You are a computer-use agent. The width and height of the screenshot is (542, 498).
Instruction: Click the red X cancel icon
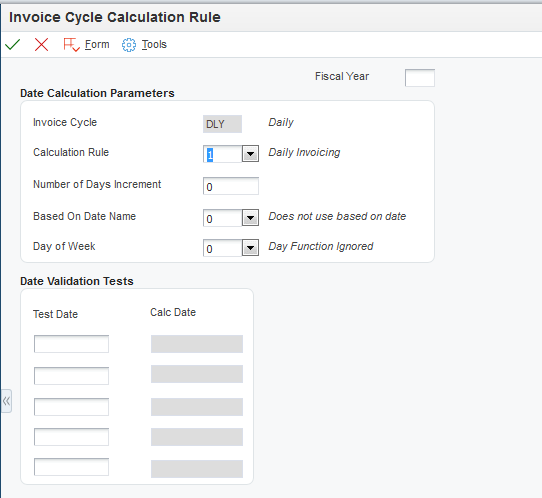coord(41,45)
